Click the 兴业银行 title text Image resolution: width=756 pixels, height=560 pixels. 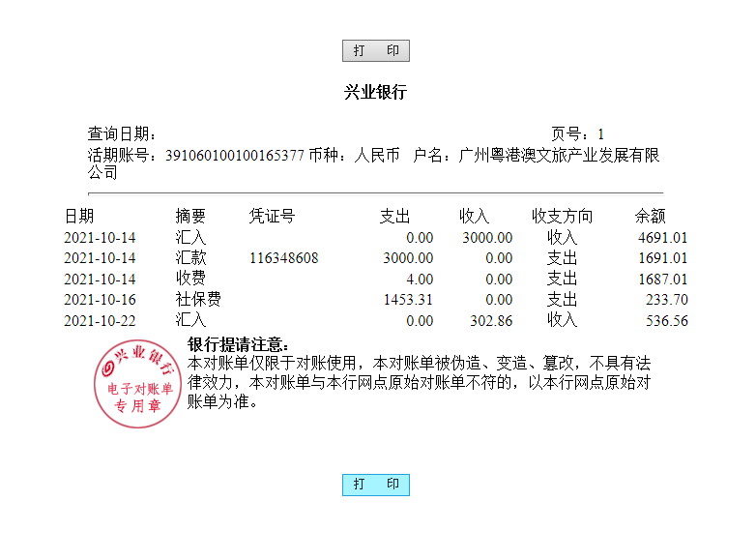(376, 92)
